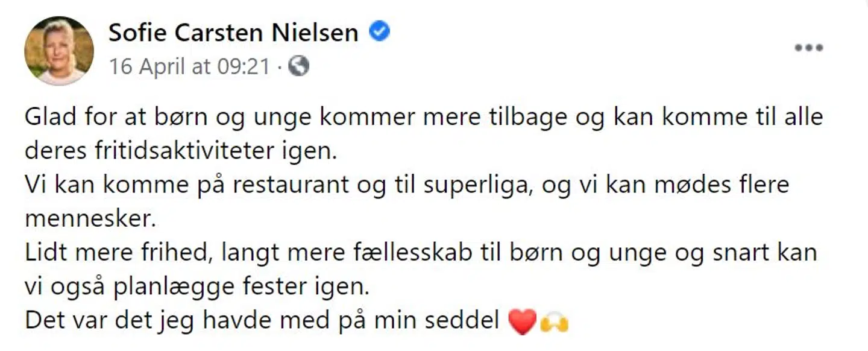
Task: Click the line "vi også planlægge fester igen"
Action: pyautogui.click(x=196, y=286)
